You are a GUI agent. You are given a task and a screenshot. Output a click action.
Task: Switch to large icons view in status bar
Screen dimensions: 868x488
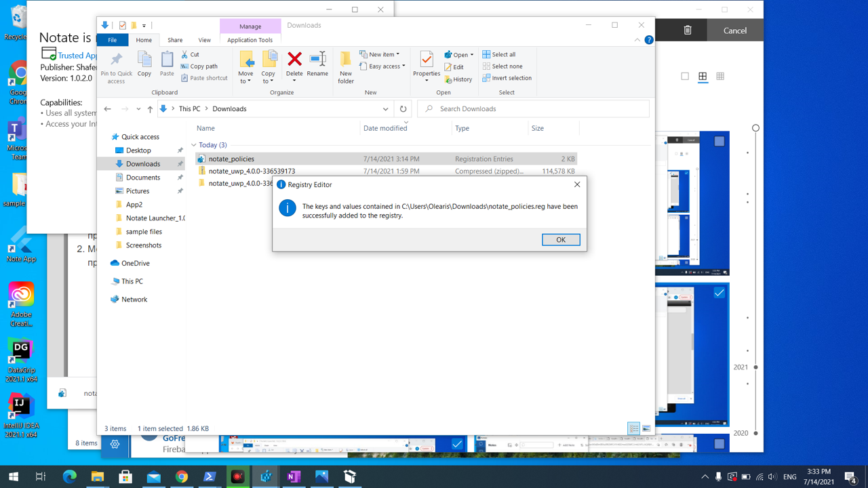(646, 428)
